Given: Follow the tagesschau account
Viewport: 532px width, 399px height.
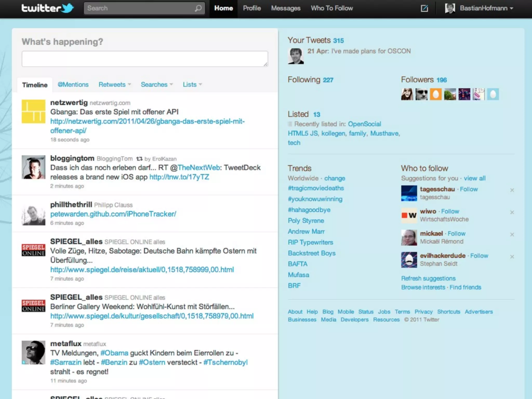Looking at the screenshot, I should click(469, 189).
